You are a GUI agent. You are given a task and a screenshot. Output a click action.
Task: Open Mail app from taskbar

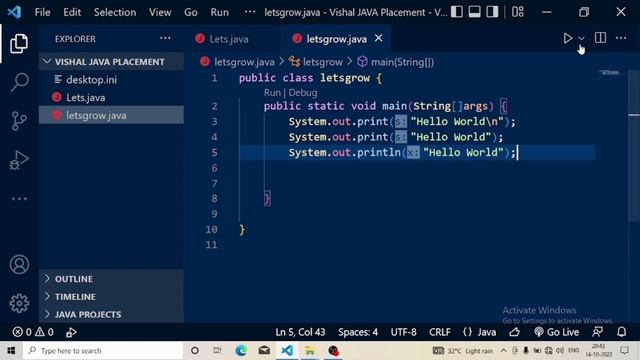264,351
